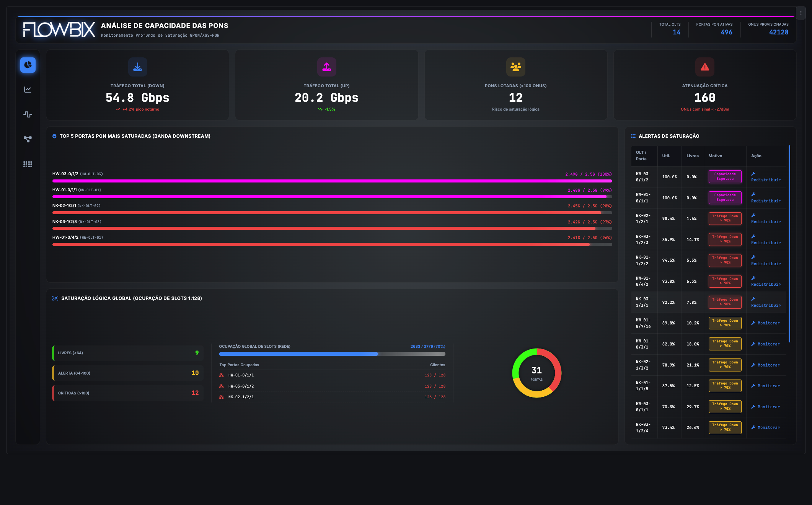Click Monitorar for HW-01-0/7/16 alert
The image size is (812, 505).
click(x=765, y=323)
